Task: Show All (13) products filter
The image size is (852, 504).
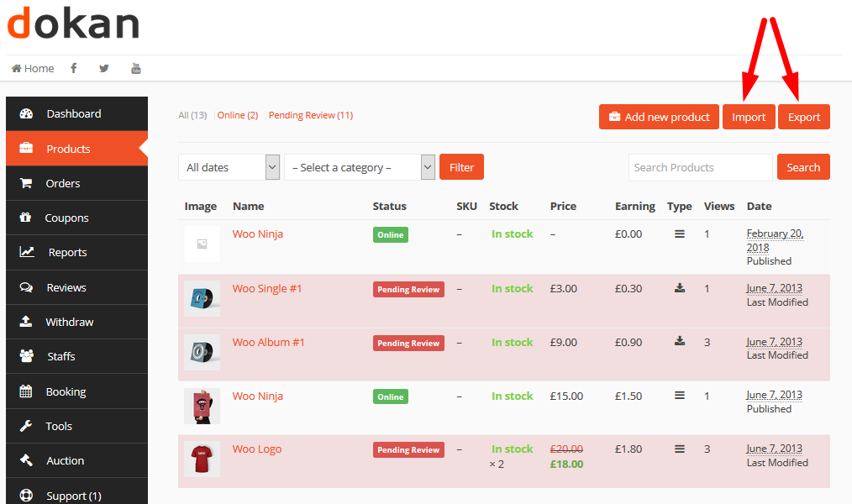Action: [192, 115]
